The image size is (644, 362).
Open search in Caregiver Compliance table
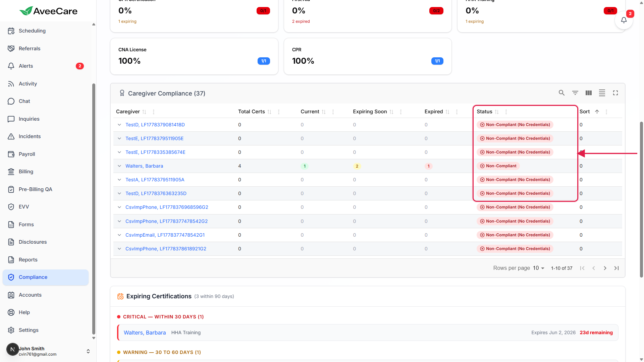(x=561, y=93)
